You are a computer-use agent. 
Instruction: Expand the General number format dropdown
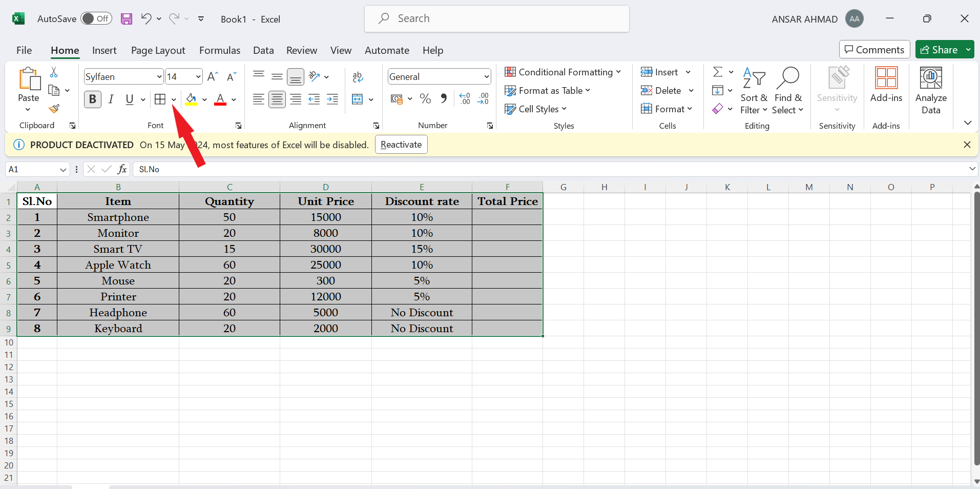486,76
